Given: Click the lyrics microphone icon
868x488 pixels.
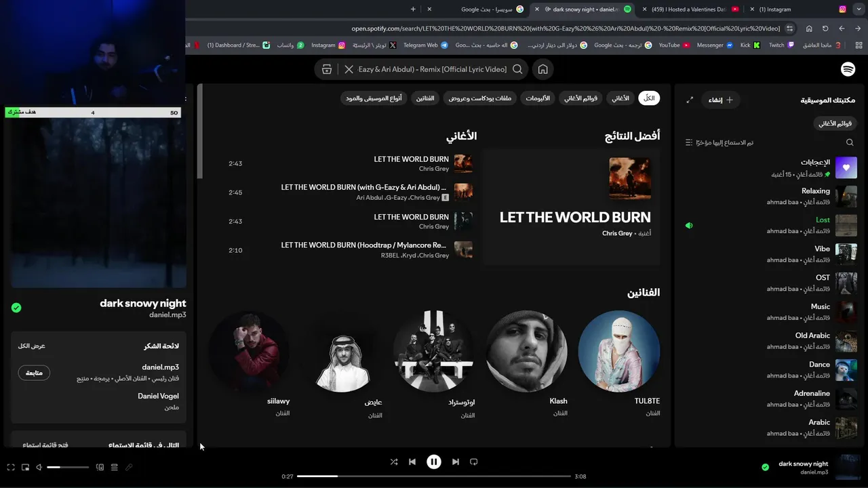Looking at the screenshot, I should 129,467.
